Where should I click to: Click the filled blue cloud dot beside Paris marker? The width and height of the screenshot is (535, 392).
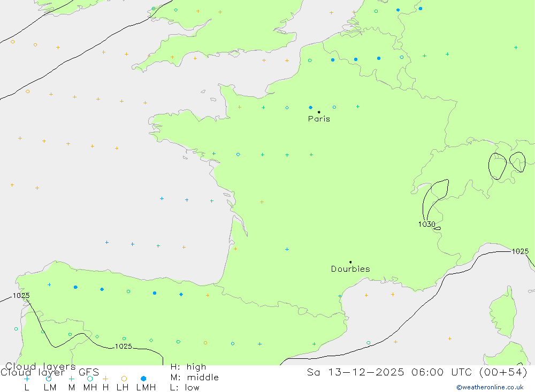(x=310, y=107)
